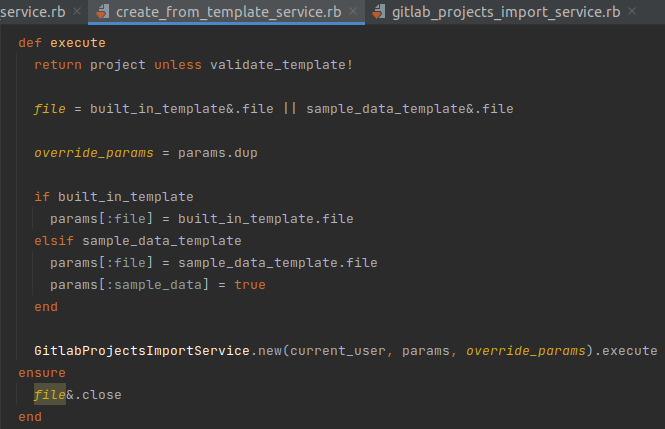Click the elsif keyword

point(54,241)
